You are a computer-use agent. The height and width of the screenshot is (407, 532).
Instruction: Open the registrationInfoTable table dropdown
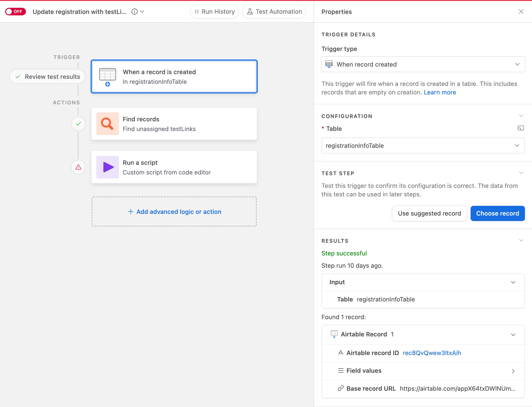(423, 145)
